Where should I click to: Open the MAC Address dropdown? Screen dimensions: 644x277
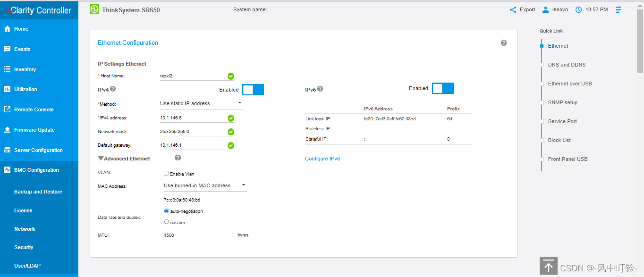tap(204, 185)
